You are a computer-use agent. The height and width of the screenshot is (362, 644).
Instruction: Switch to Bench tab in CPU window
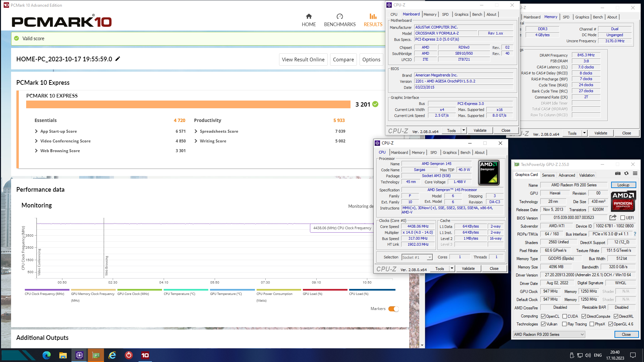[465, 153]
